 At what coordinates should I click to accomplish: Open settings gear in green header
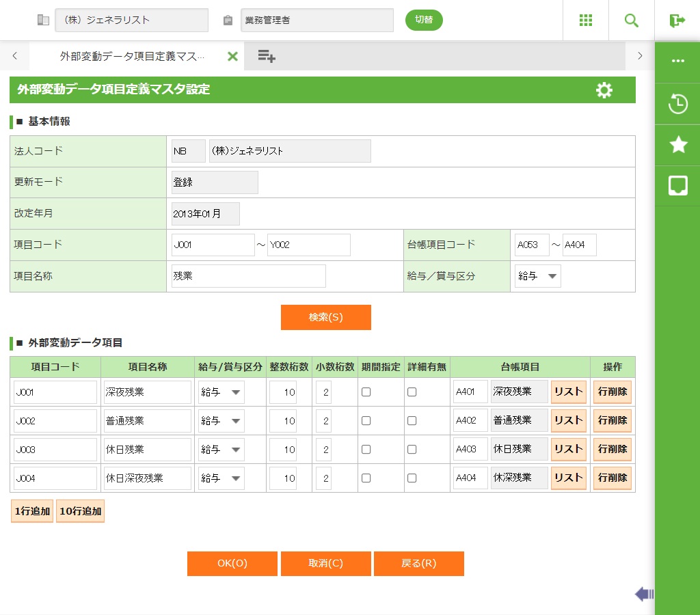coord(604,90)
